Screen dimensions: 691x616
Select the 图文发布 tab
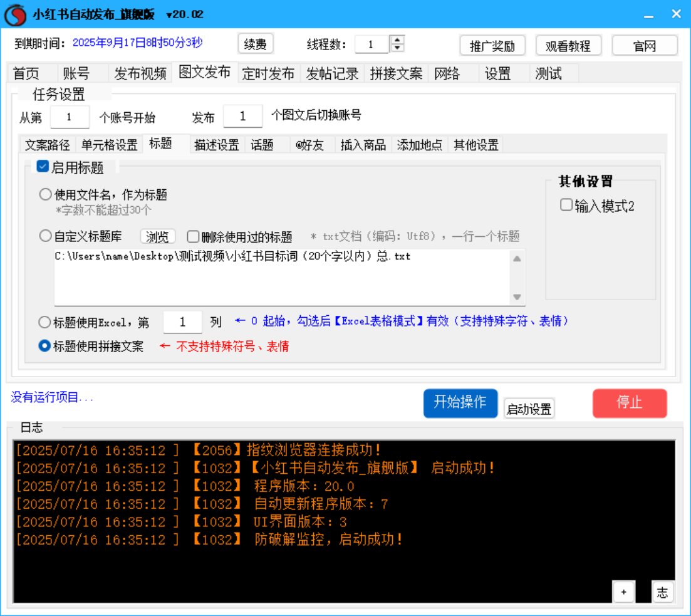tap(204, 72)
